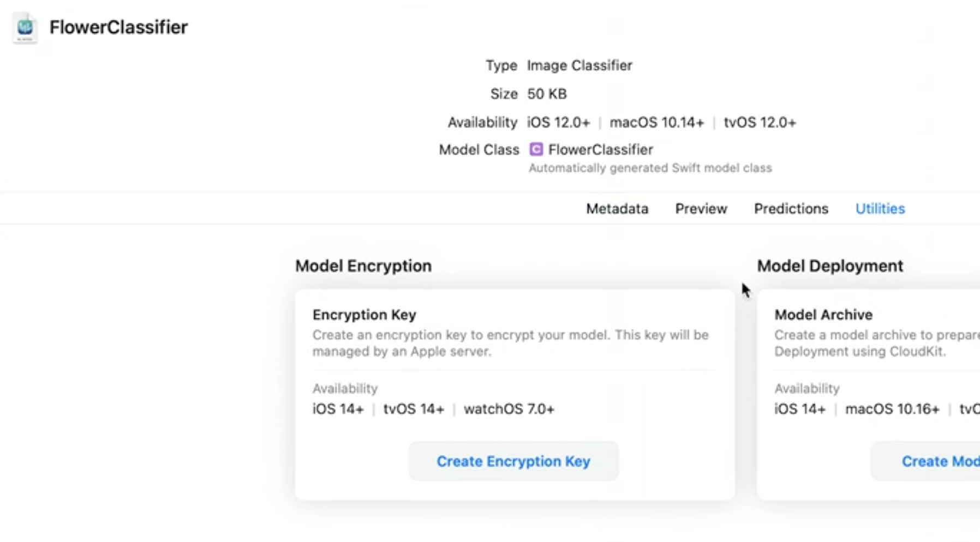Click the Model Deployment section heading
Image resolution: width=980 pixels, height=542 pixels.
(x=829, y=266)
